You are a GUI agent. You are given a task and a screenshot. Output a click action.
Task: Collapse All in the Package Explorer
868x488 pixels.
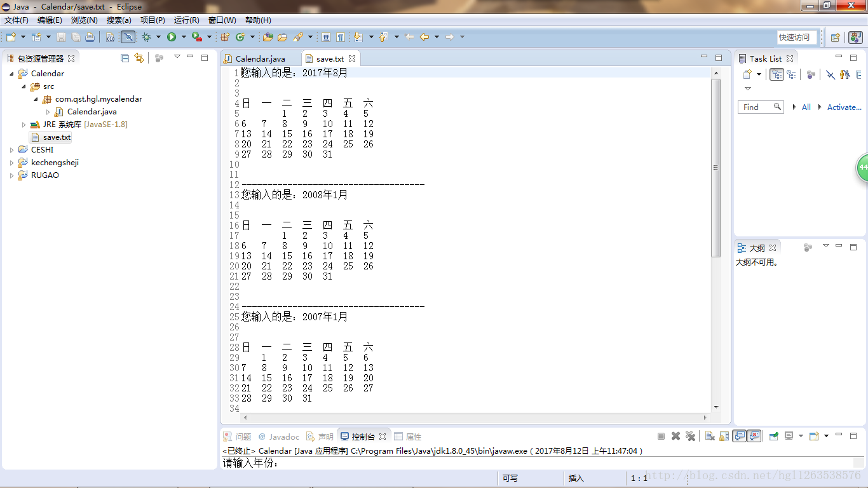(x=125, y=58)
